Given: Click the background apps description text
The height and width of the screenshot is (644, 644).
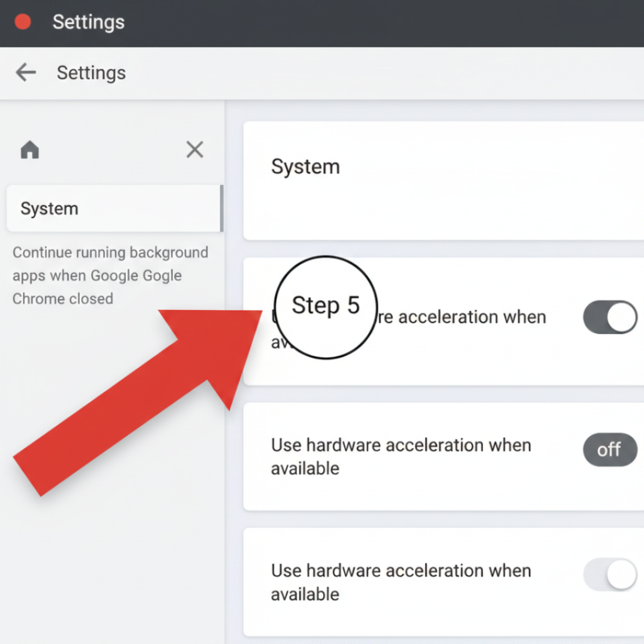Looking at the screenshot, I should (111, 275).
